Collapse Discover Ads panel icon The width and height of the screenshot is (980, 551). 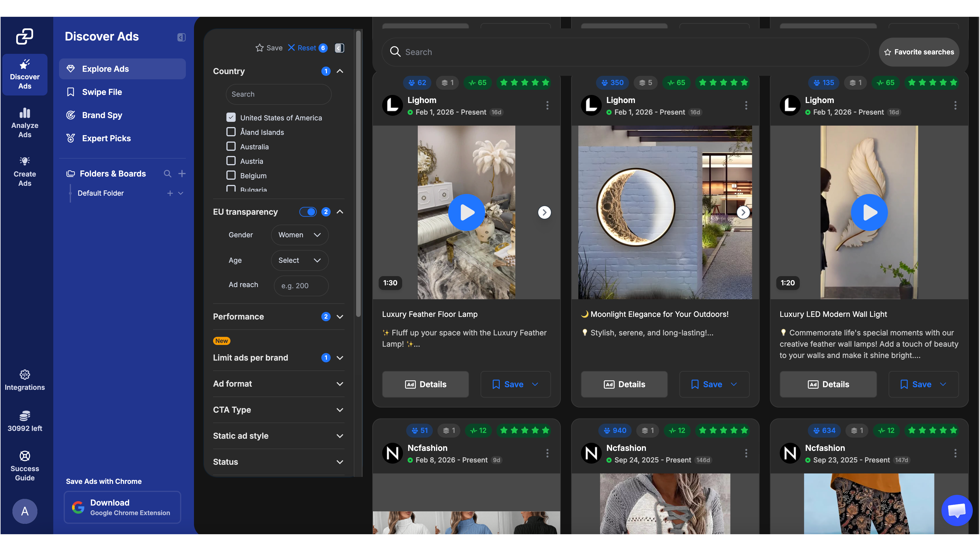181,37
